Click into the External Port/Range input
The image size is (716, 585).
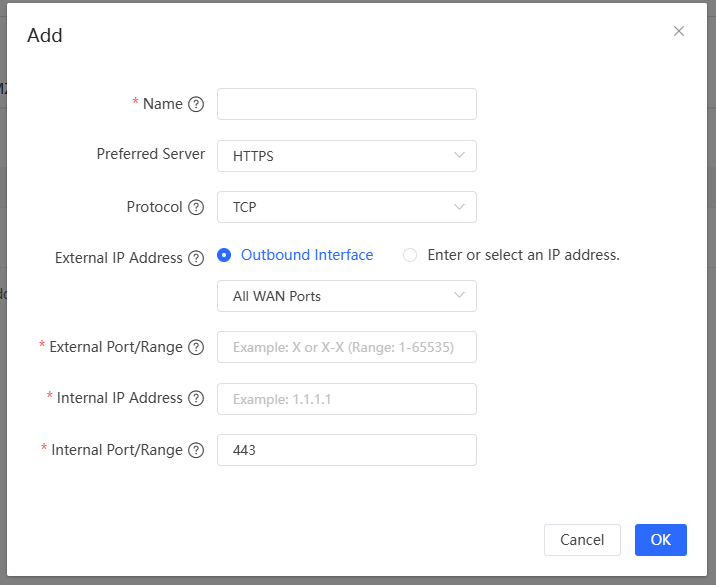tap(346, 347)
